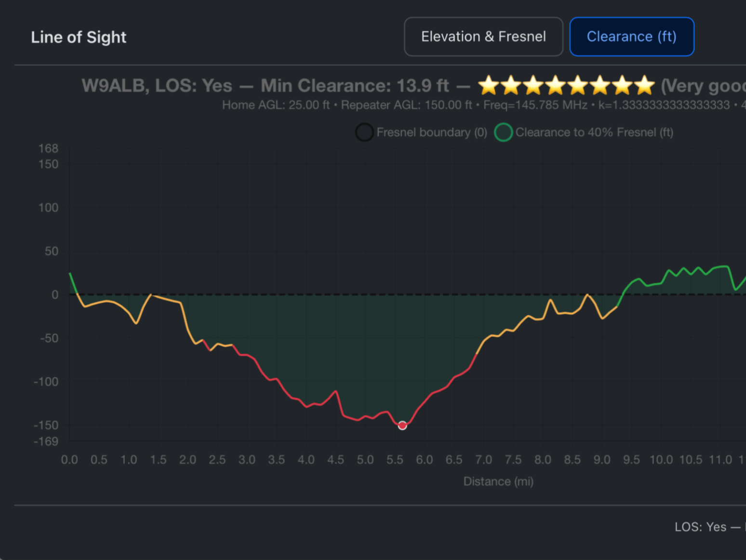Toggle the green Clearance legend circle
This screenshot has height=560, width=746.
503,132
